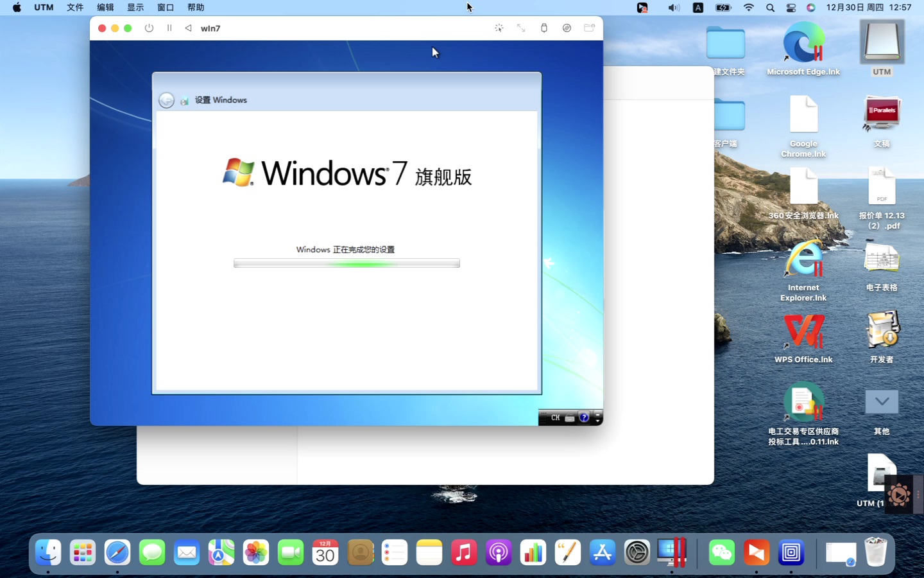The image size is (924, 578).
Task: Click the volume icon in menu bar
Action: click(x=673, y=8)
